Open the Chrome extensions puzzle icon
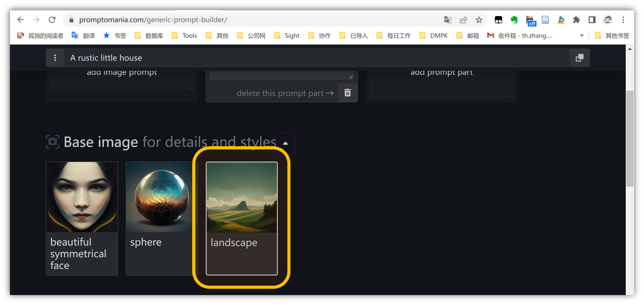644x305 pixels. (576, 20)
